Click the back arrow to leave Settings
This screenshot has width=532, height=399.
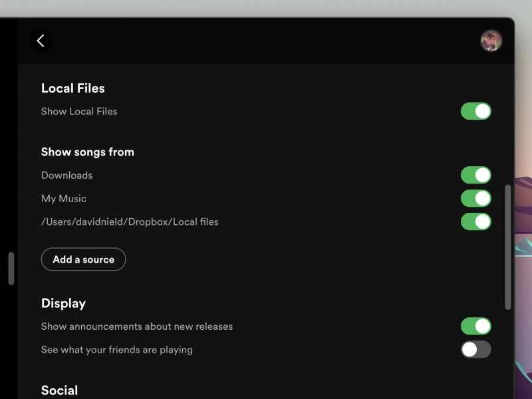[x=41, y=41]
